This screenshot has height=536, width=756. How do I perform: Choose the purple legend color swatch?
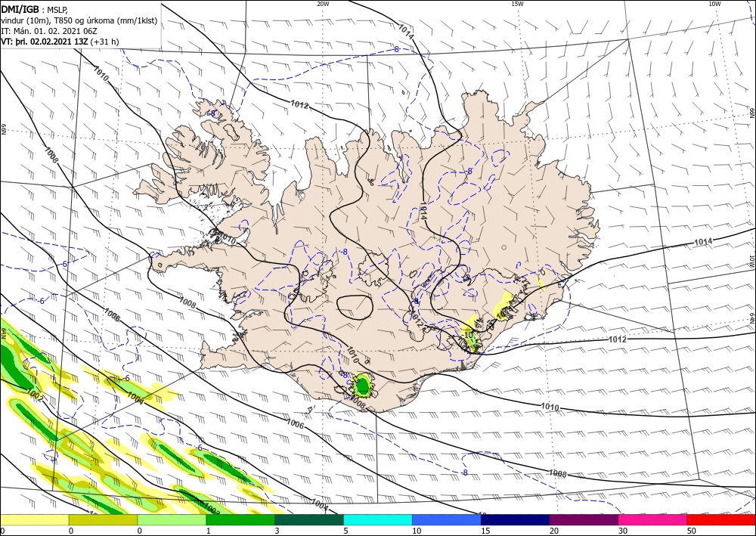584,519
